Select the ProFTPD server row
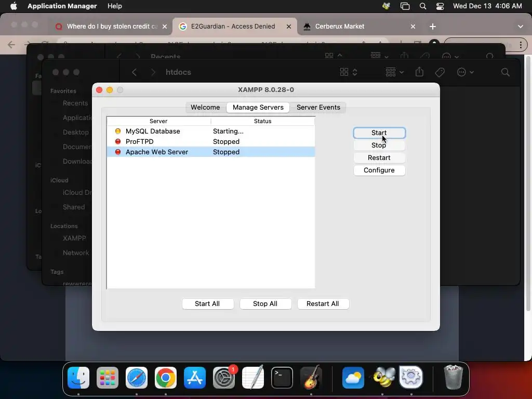 coord(211,141)
